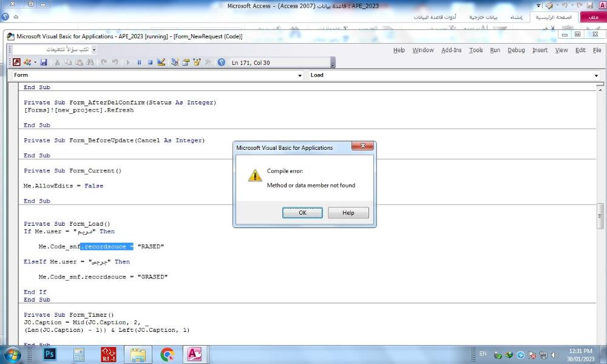607x364 pixels.
Task: Click the warning triangle icon in the error dialog
Action: pos(255,175)
